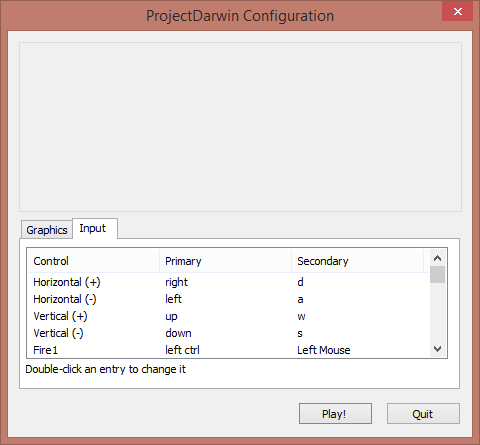The width and height of the screenshot is (480, 445).
Task: Click the 'left ctrl' primary key entry
Action: (182, 350)
